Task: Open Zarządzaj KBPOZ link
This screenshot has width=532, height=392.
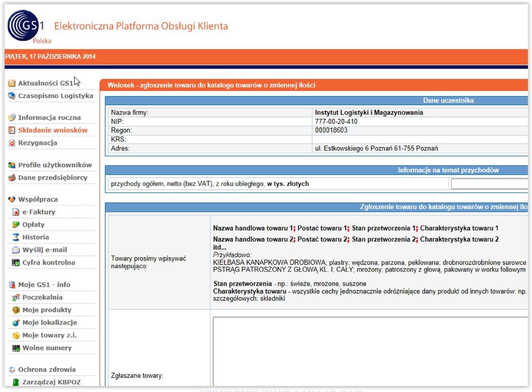Action: tap(52, 382)
